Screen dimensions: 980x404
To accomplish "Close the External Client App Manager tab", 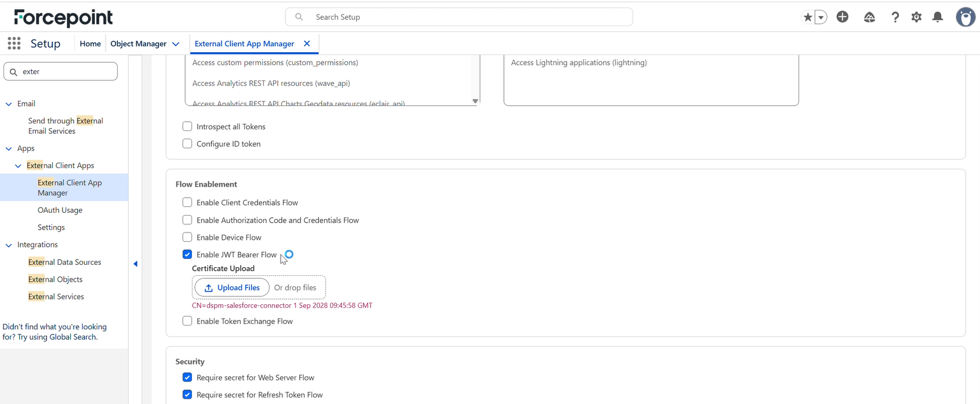I will (307, 43).
